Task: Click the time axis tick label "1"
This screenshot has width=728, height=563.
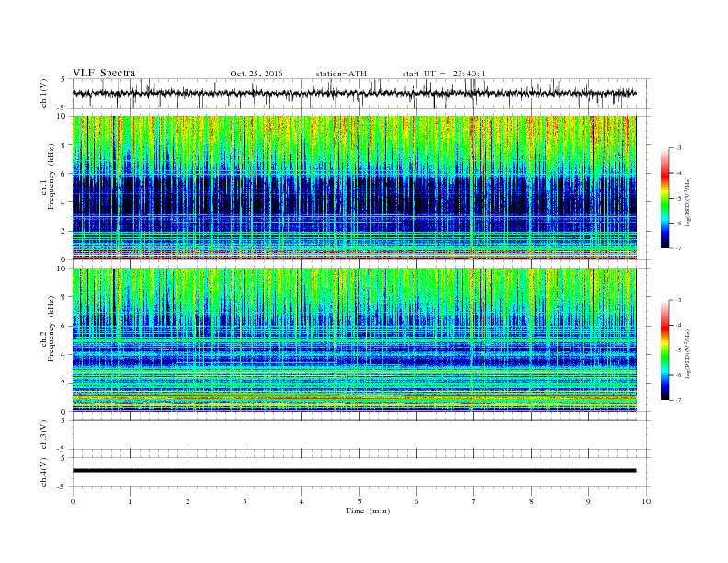Action: click(130, 501)
